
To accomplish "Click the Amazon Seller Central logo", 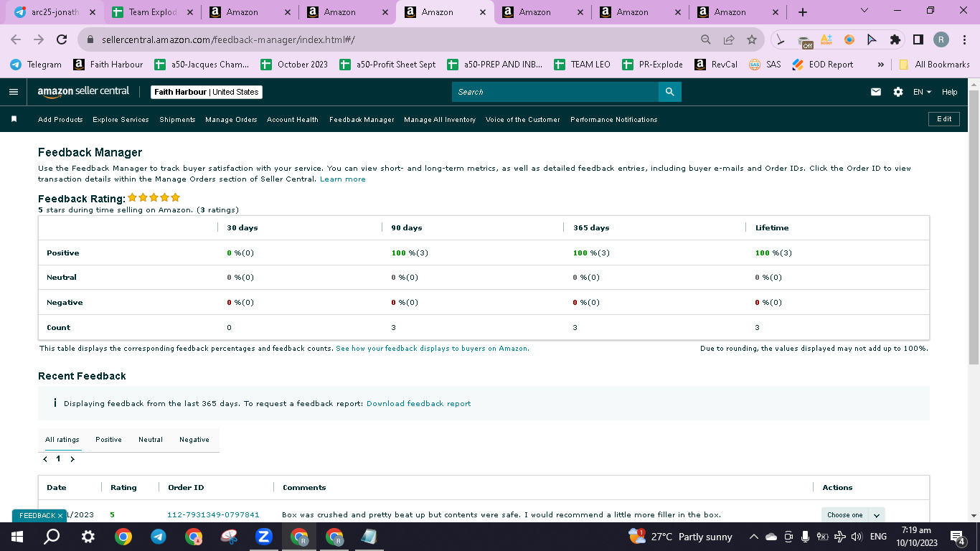I will [83, 92].
